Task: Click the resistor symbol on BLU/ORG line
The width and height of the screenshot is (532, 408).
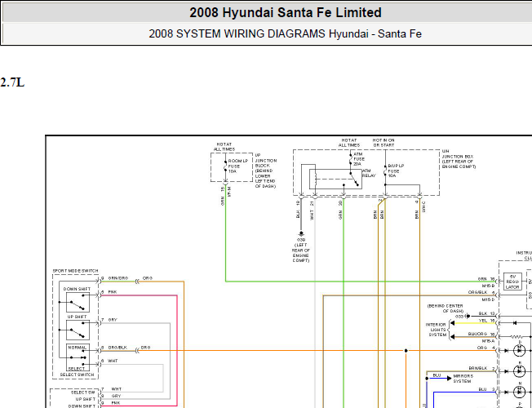Action: (516, 337)
